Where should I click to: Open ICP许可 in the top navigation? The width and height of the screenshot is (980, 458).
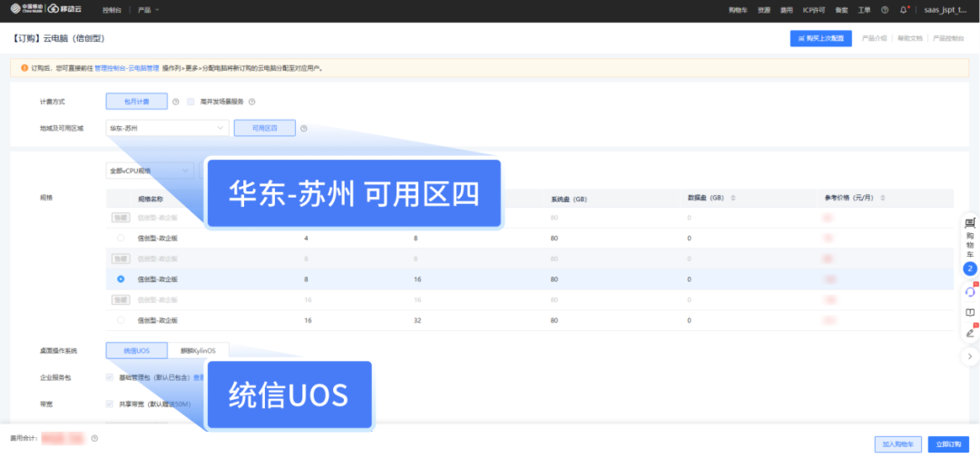814,10
